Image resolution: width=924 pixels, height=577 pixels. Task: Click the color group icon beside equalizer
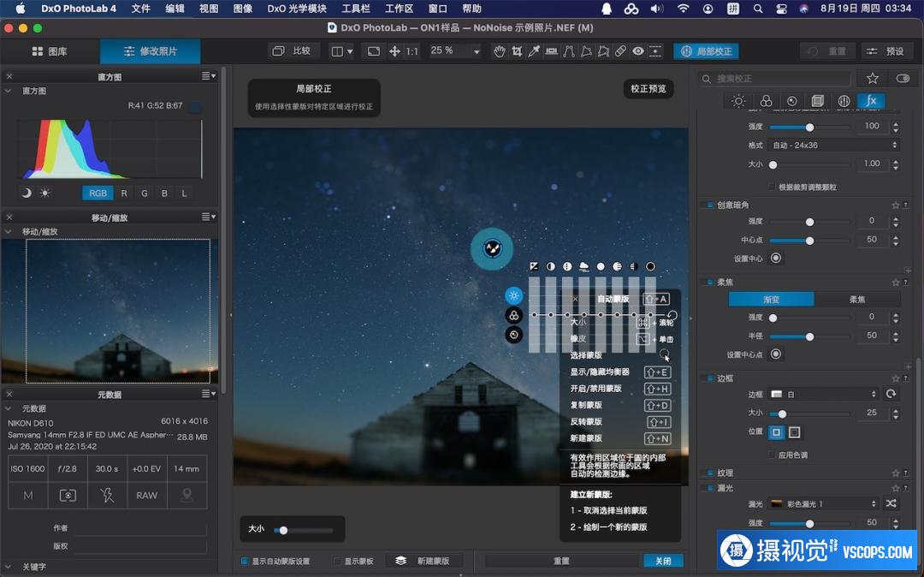point(514,315)
